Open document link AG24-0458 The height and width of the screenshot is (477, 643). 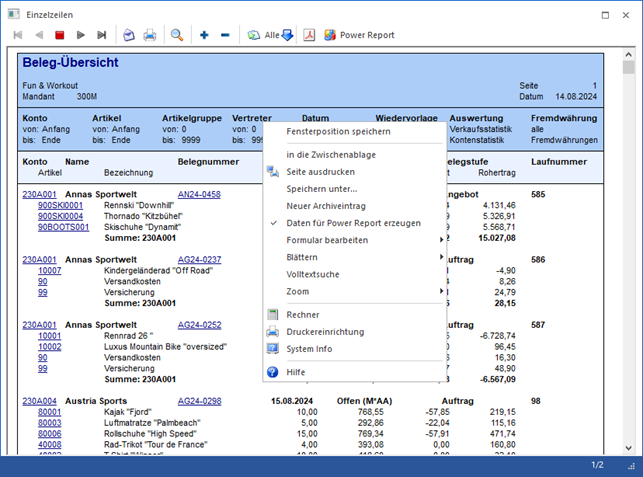199,194
